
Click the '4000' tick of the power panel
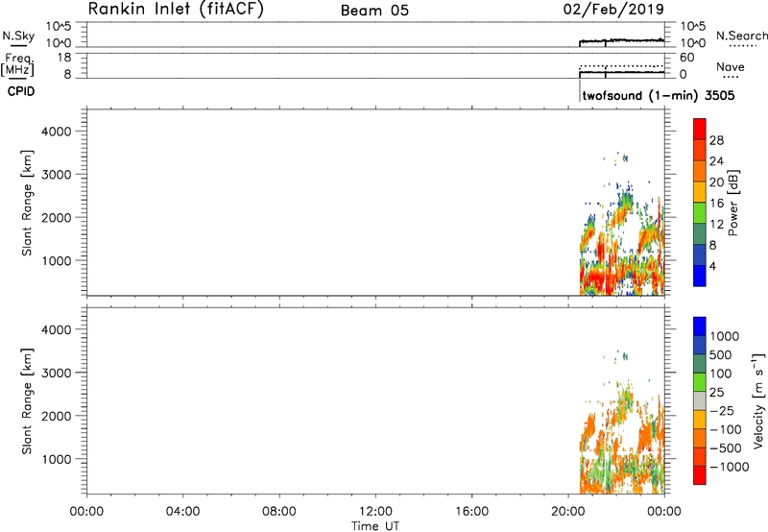(x=57, y=132)
